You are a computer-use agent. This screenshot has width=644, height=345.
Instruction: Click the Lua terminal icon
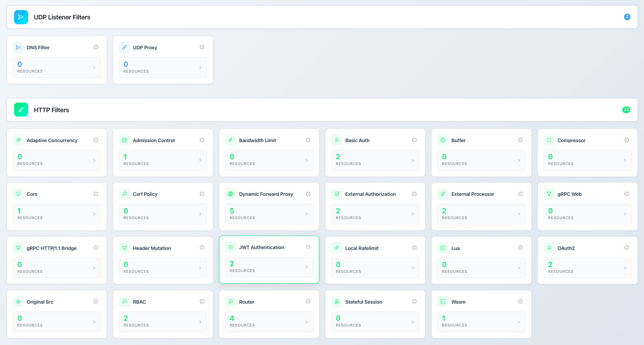point(443,248)
